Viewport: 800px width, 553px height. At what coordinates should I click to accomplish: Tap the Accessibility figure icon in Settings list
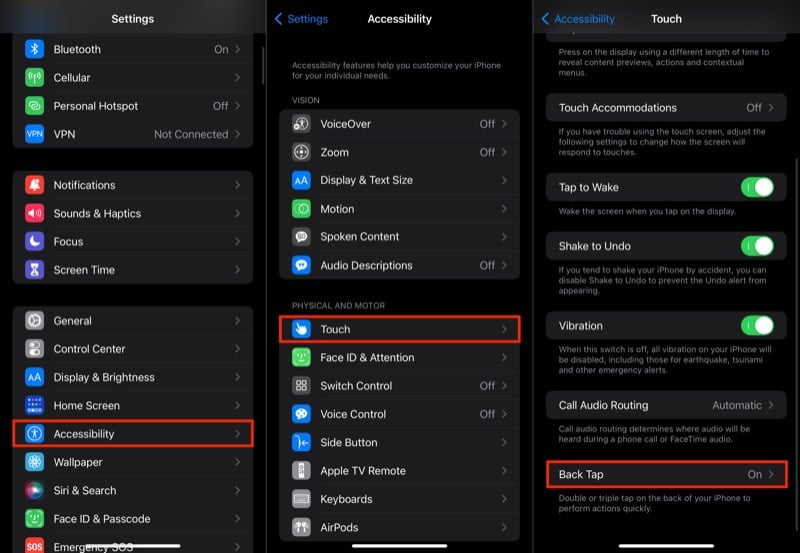(x=35, y=434)
